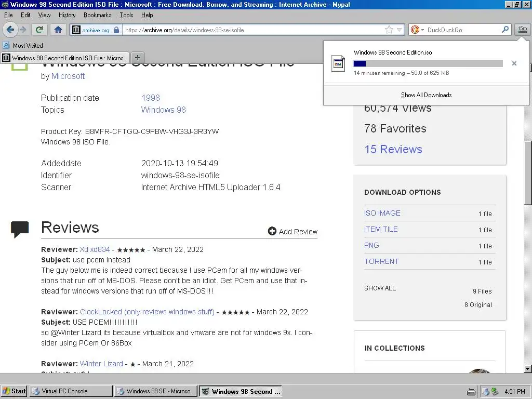Expand SHOW ALL download files
Screen dimensions: 532x399
(380, 288)
